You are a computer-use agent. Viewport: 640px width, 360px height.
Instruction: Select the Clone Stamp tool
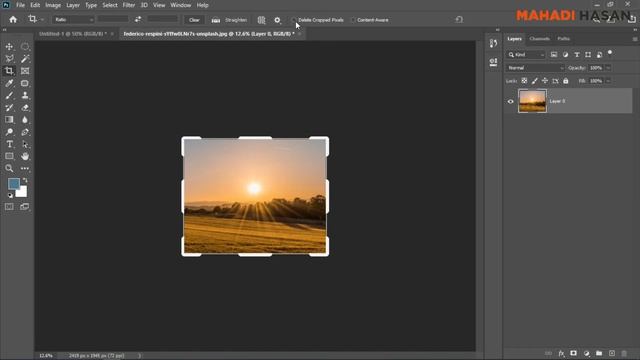pyautogui.click(x=25, y=96)
